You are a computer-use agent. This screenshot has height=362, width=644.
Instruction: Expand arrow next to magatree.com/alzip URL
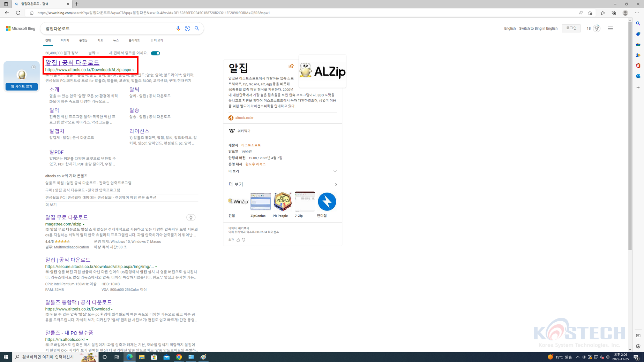click(84, 224)
